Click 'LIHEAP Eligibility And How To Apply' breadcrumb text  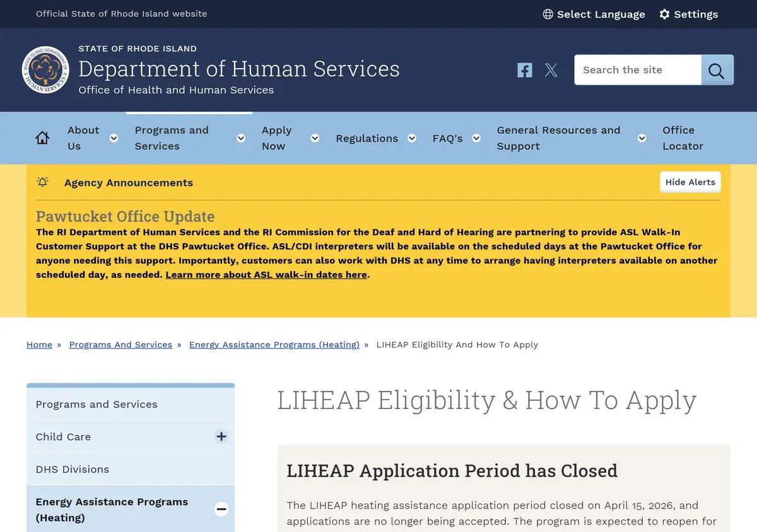pyautogui.click(x=457, y=345)
